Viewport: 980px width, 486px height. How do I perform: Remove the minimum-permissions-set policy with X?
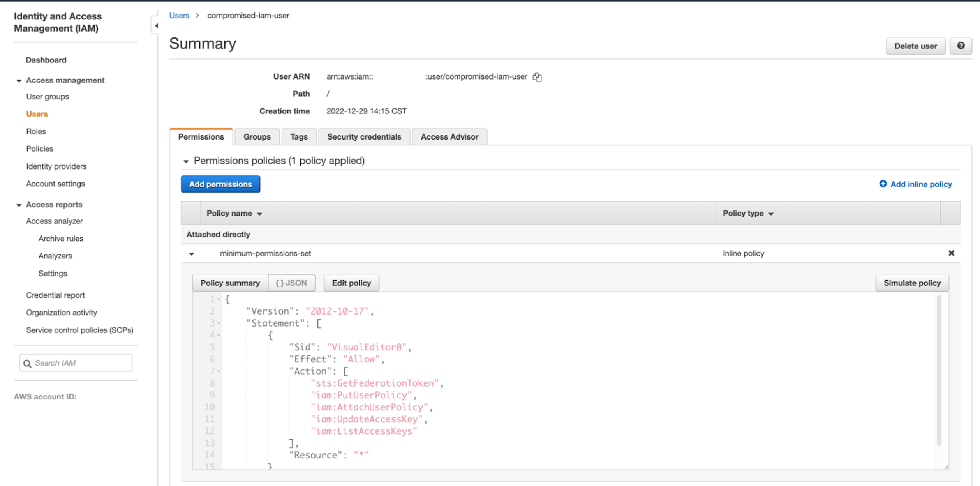click(x=951, y=253)
